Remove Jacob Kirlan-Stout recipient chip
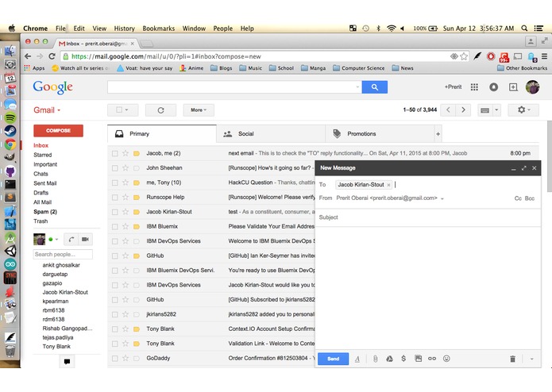 [388, 185]
